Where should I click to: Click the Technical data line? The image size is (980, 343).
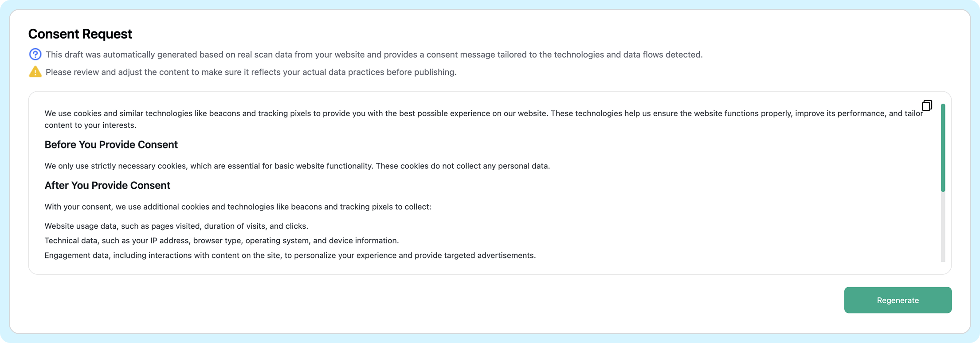(x=221, y=241)
